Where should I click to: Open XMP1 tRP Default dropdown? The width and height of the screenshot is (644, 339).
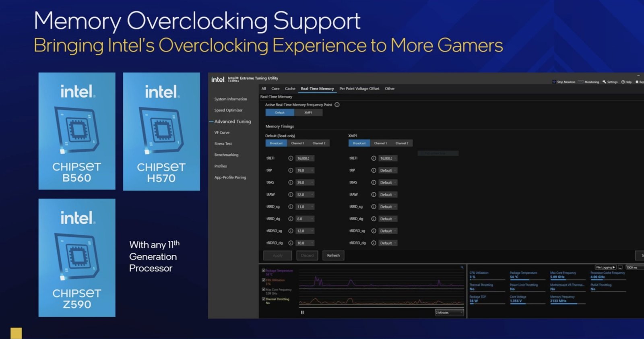[388, 170]
